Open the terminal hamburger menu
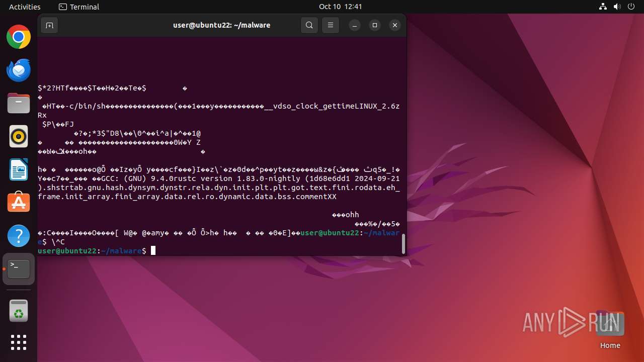Viewport: 644px width, 362px height. click(330, 25)
